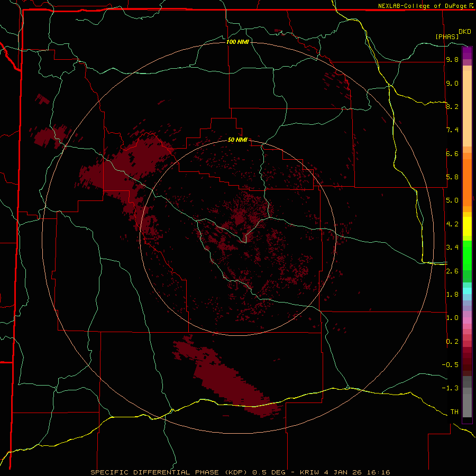Select the 4.2 scale value
The height and width of the screenshot is (476, 476).
[x=452, y=224]
